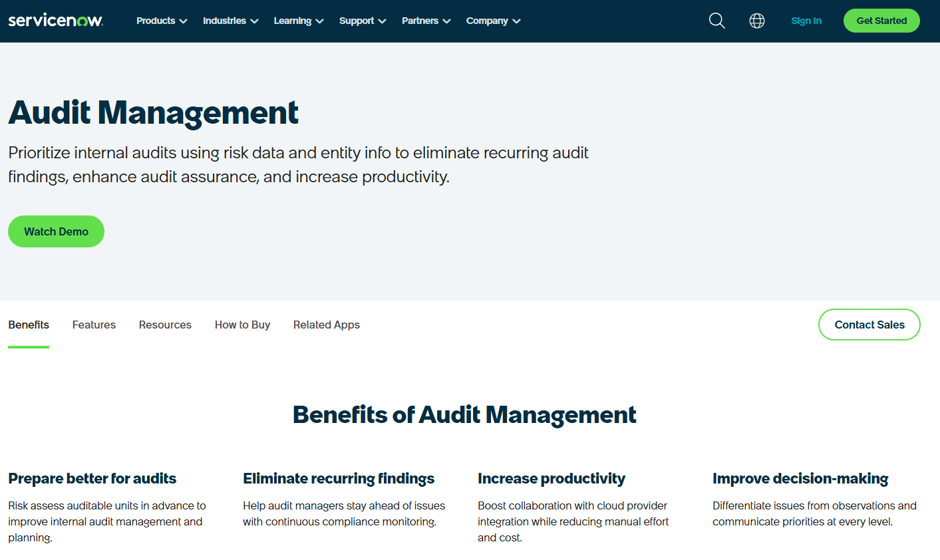940x560 pixels.
Task: Click the Watch Demo button
Action: pos(56,231)
